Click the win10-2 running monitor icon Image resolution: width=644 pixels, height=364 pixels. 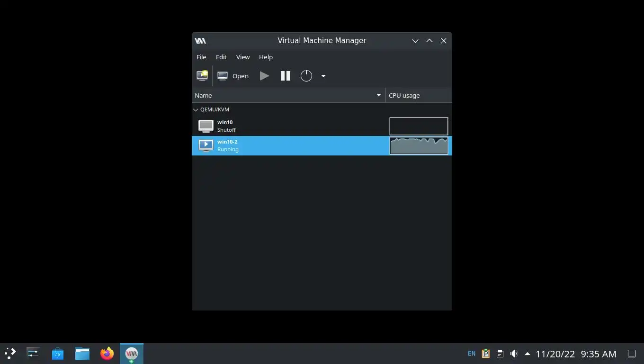pyautogui.click(x=206, y=146)
